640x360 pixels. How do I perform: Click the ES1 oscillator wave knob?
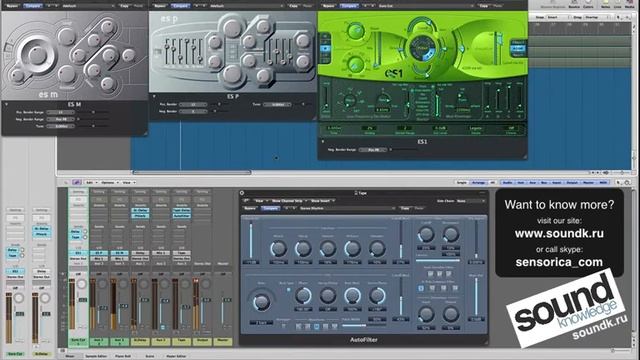pyautogui.click(x=355, y=31)
